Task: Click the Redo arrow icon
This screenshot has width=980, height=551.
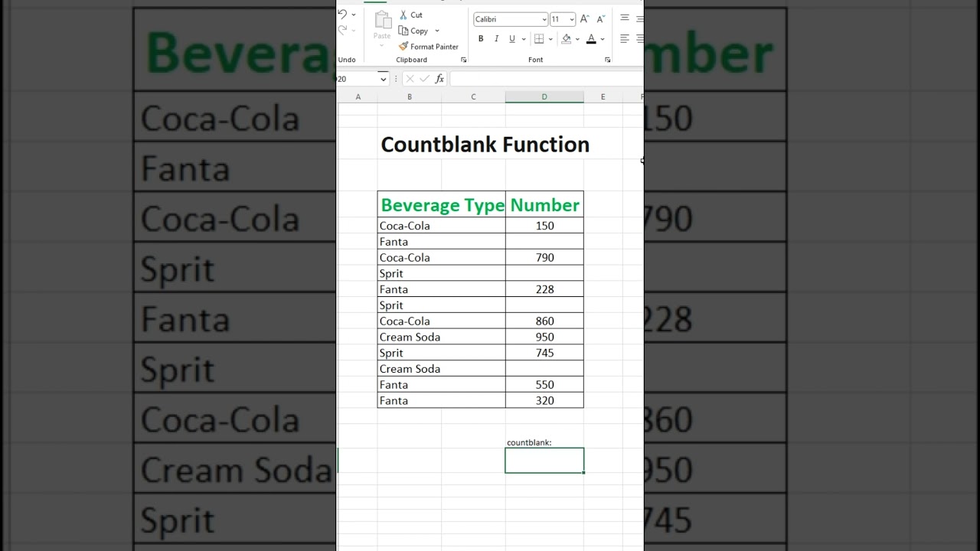Action: coord(342,30)
